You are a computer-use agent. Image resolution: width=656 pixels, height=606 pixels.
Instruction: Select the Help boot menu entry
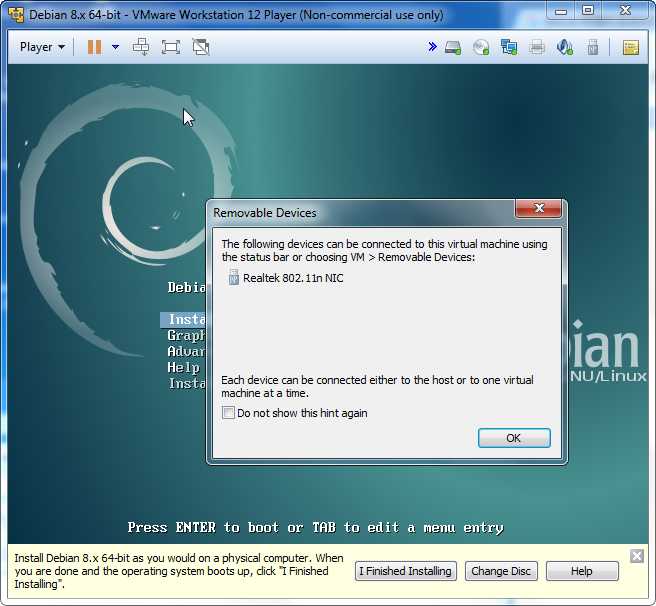(x=183, y=367)
